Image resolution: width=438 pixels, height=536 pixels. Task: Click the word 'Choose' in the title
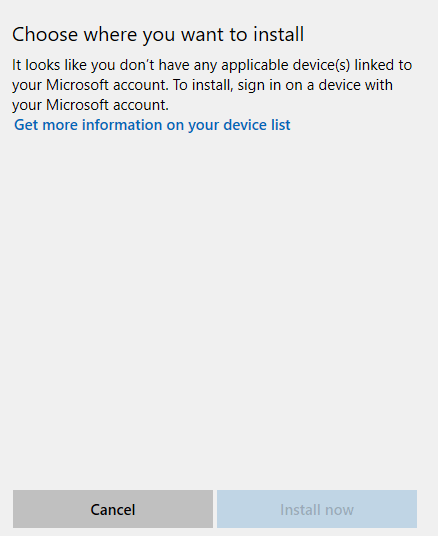[x=45, y=34]
